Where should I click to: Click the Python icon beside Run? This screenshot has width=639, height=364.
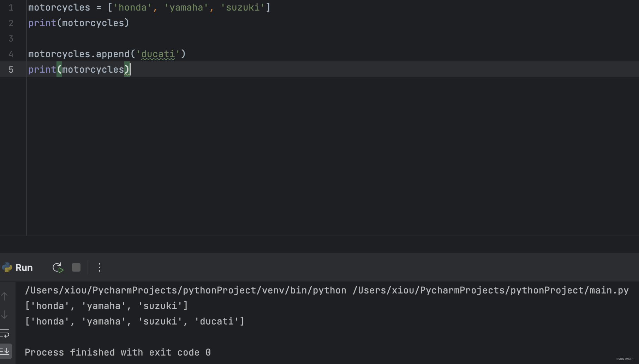coord(7,268)
